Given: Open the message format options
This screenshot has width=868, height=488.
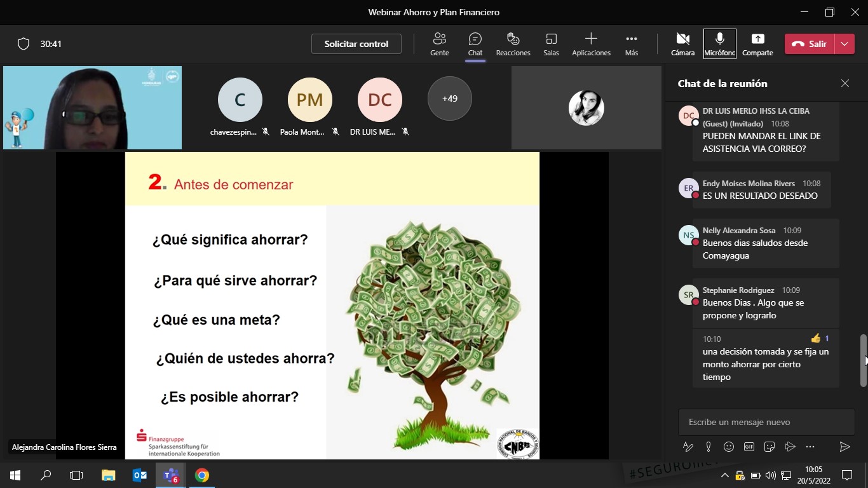Looking at the screenshot, I should 688,447.
